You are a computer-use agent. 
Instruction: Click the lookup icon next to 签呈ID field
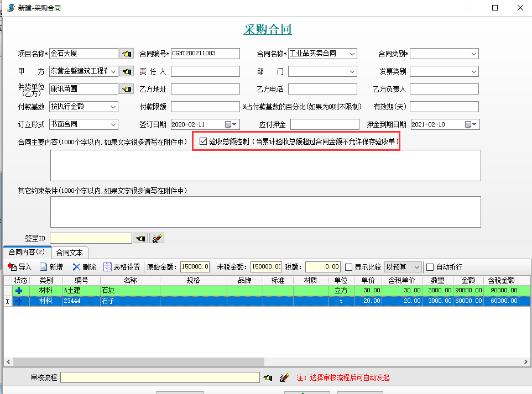pos(140,238)
